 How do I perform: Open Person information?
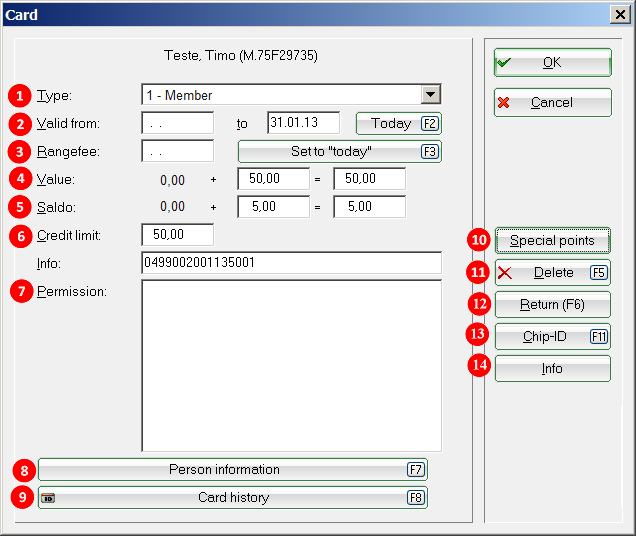click(232, 470)
